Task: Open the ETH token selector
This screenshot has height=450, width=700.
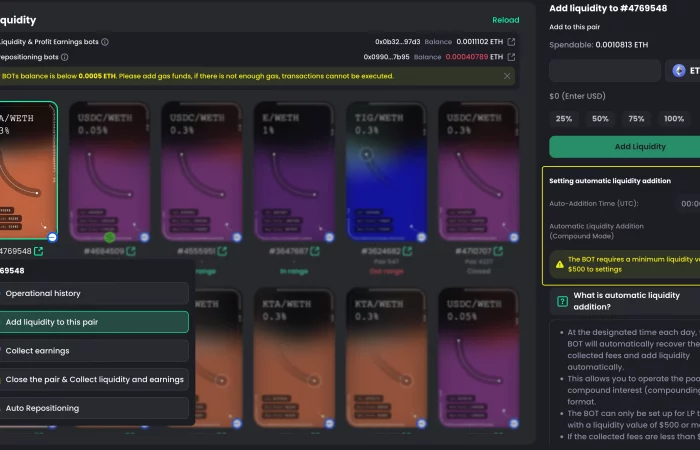Action: pos(683,71)
